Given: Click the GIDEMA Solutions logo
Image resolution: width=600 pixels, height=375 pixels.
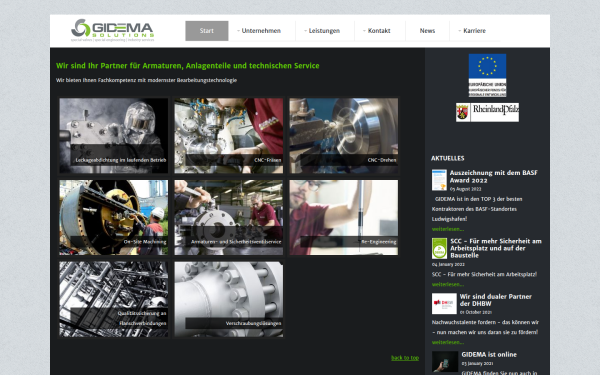Looking at the screenshot, I should pos(112,30).
